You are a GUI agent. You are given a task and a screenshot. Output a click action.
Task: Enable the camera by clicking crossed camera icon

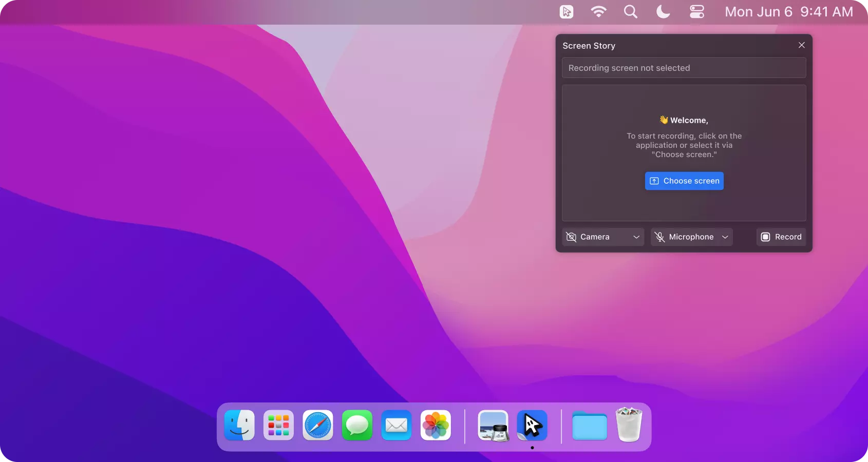coord(571,237)
